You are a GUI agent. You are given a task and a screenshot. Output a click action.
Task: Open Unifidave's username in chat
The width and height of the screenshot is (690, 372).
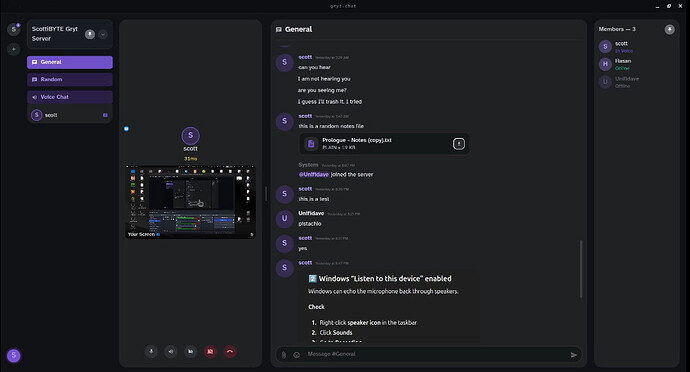click(311, 213)
